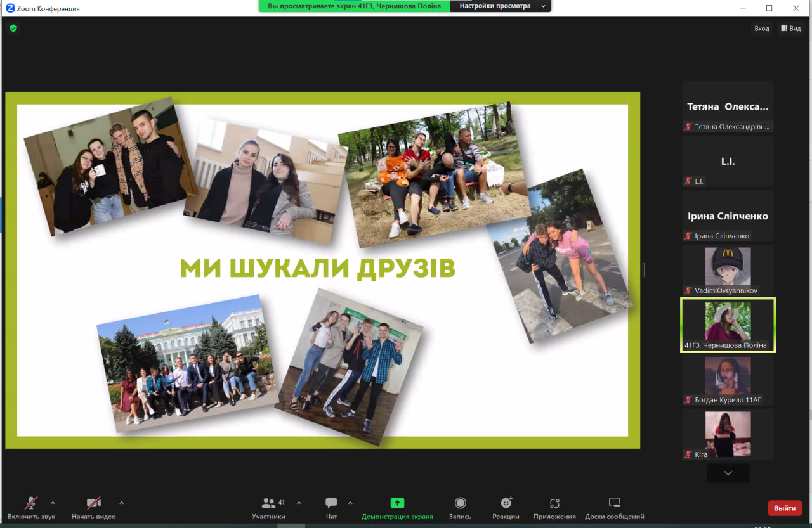This screenshot has height=528, width=812.
Task: Click muted mic icon on Тетяна Олександрівна tile
Action: tap(688, 127)
